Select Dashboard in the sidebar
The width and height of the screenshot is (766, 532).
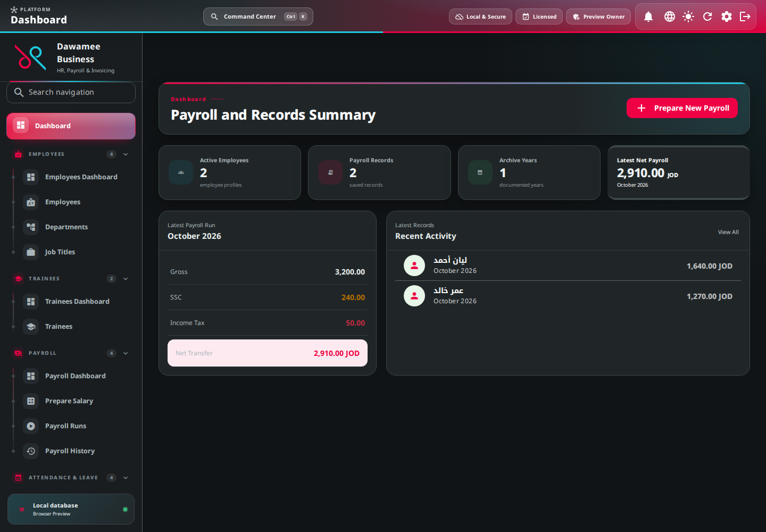point(71,126)
